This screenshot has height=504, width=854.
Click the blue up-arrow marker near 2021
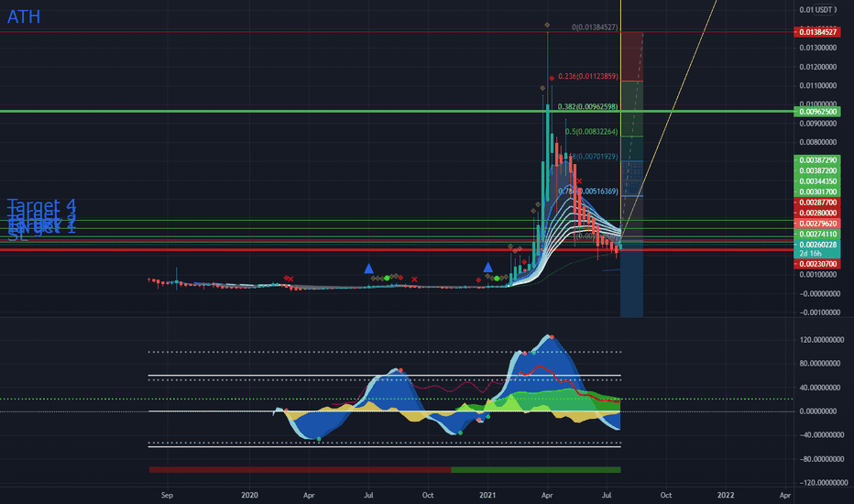(488, 267)
